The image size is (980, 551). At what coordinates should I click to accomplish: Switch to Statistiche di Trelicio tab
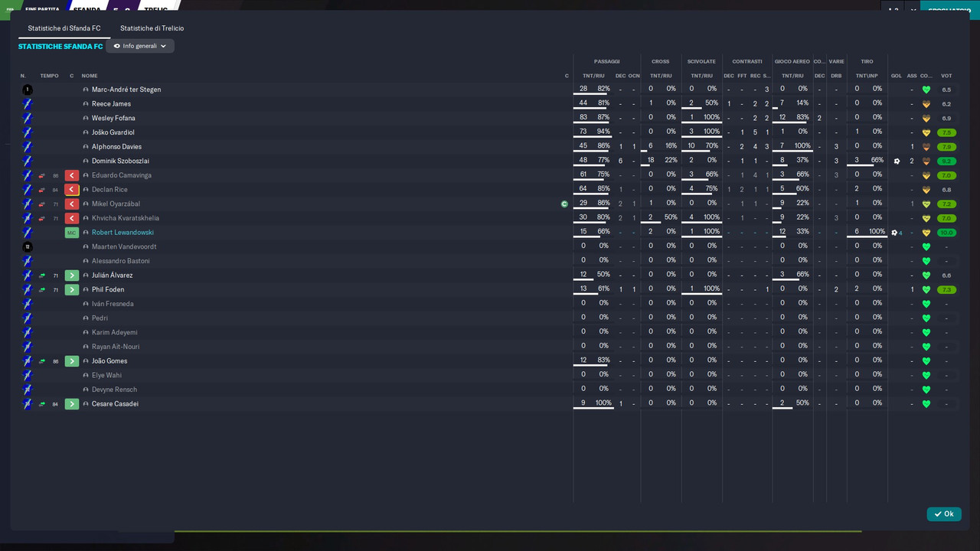(x=152, y=28)
